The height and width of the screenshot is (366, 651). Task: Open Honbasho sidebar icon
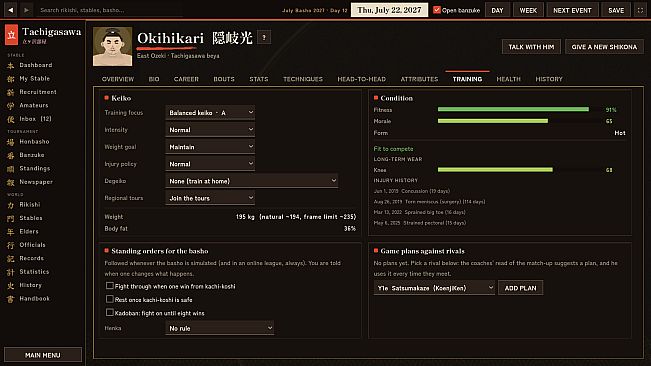(10, 142)
